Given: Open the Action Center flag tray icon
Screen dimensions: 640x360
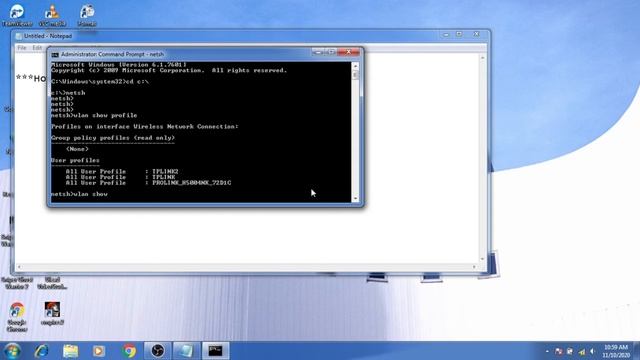Looking at the screenshot, I should (x=558, y=351).
